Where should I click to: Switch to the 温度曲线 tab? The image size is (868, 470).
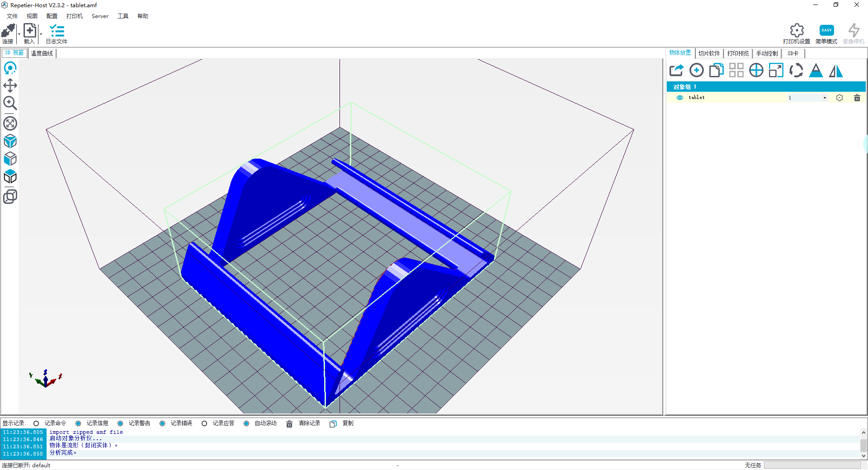tap(42, 53)
